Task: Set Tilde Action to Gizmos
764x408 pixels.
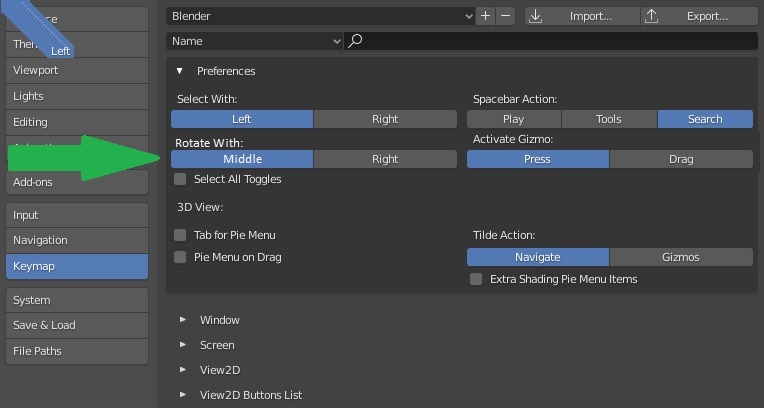Action: pos(681,257)
